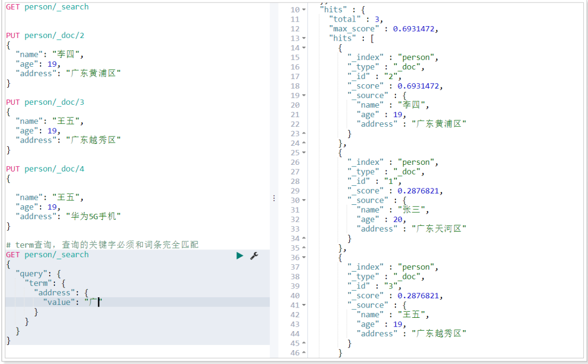Open the wrench options menu for the request

tap(254, 256)
